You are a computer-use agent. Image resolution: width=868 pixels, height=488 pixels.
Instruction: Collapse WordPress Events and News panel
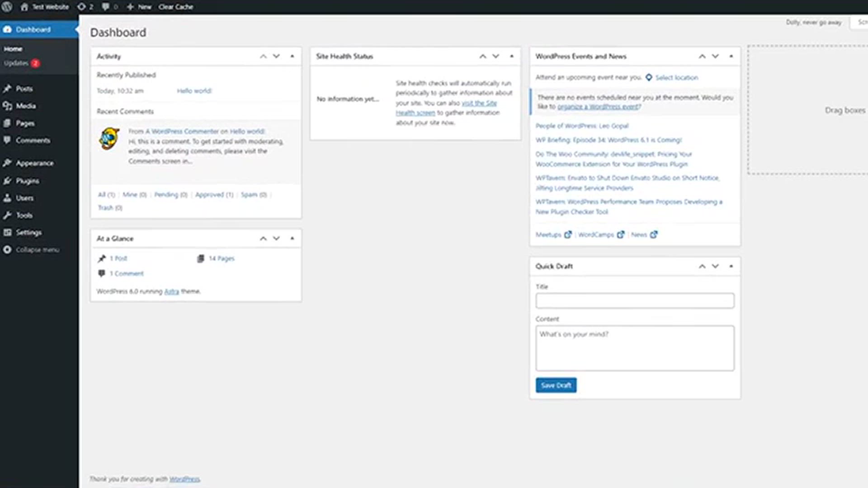(731, 56)
